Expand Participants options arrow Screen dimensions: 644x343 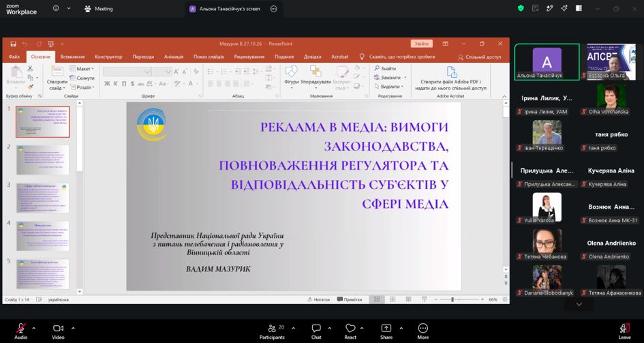tap(293, 328)
